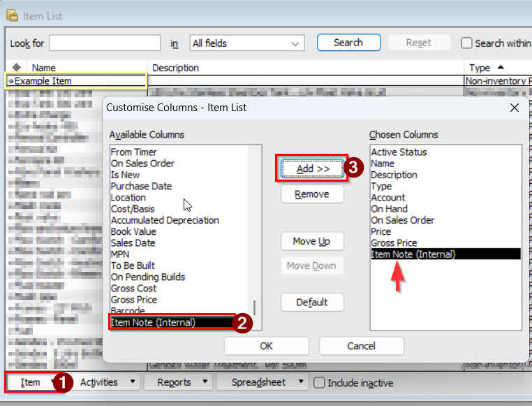532x406 pixels.
Task: Click the Move Down button
Action: [312, 266]
